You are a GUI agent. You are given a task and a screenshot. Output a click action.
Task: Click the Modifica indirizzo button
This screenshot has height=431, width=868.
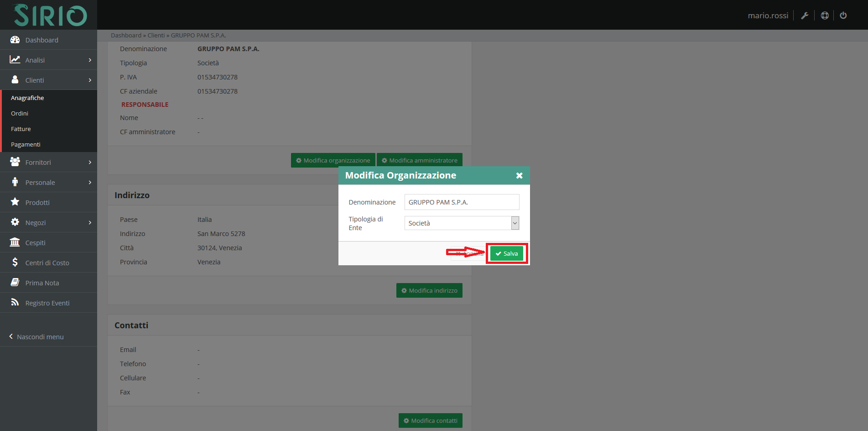tap(429, 290)
